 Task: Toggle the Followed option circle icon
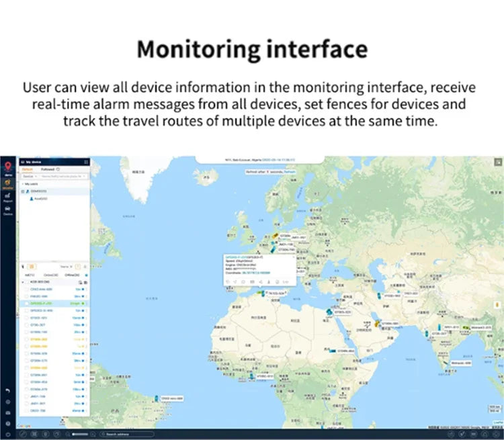click(x=58, y=169)
